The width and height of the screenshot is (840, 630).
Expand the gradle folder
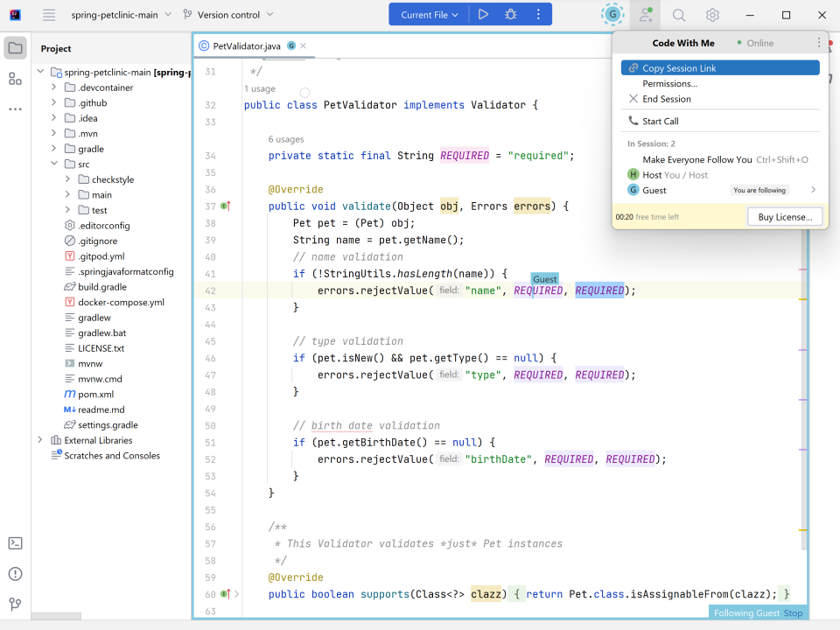click(x=53, y=149)
